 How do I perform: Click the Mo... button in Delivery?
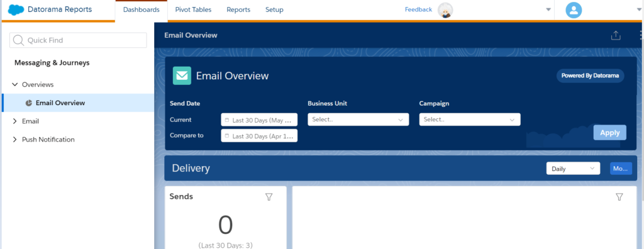point(621,169)
